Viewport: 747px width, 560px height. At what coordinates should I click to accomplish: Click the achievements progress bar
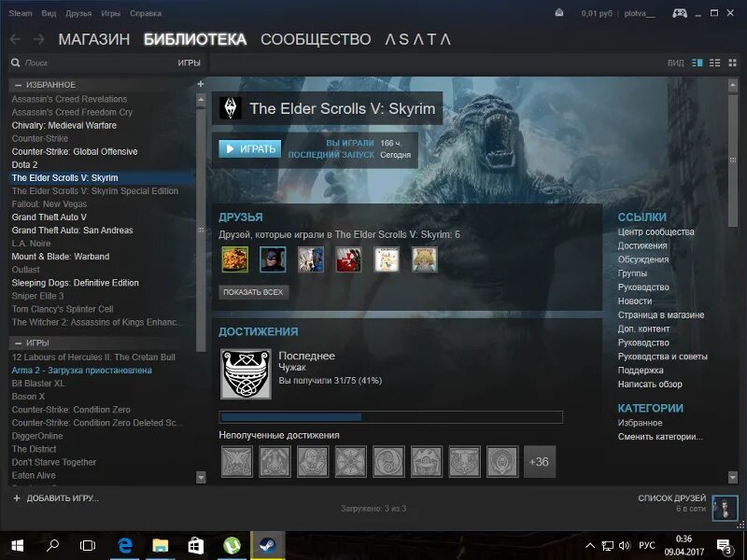click(x=390, y=417)
